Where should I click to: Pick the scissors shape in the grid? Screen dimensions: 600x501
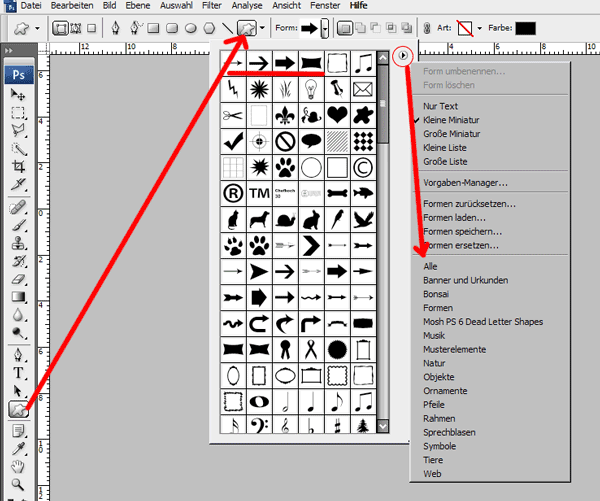pyautogui.click(x=233, y=115)
